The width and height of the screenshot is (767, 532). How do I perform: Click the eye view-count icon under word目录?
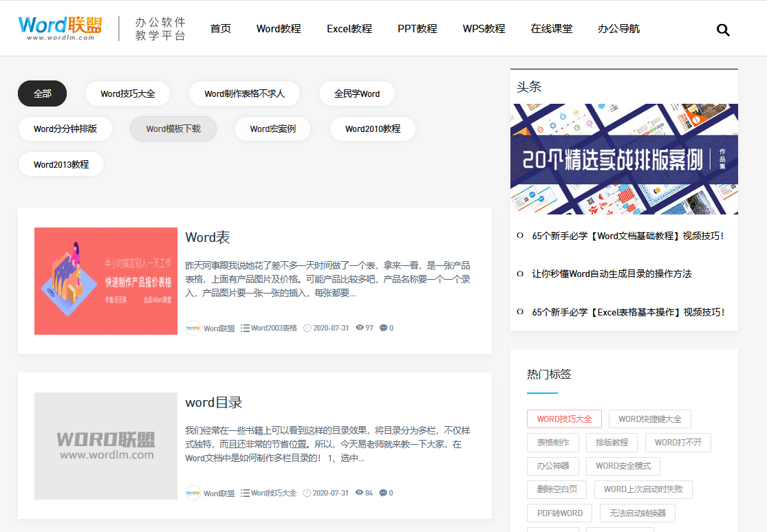[x=358, y=493]
